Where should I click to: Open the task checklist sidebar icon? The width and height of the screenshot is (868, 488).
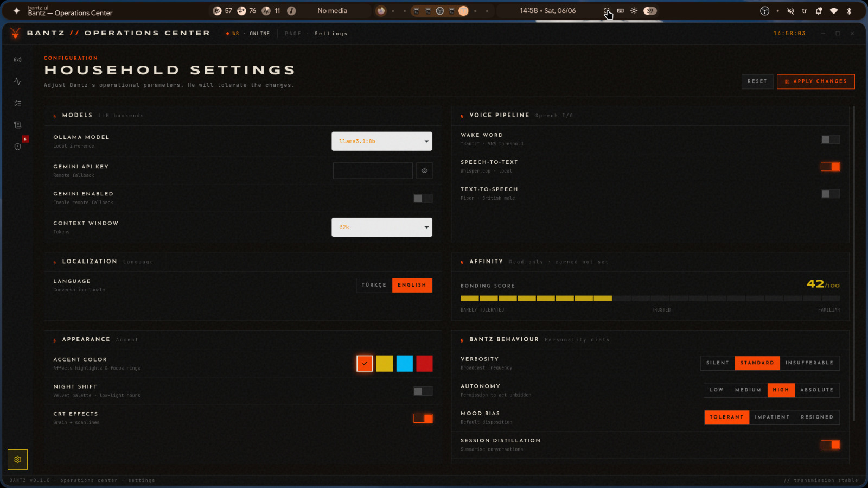pos(17,103)
